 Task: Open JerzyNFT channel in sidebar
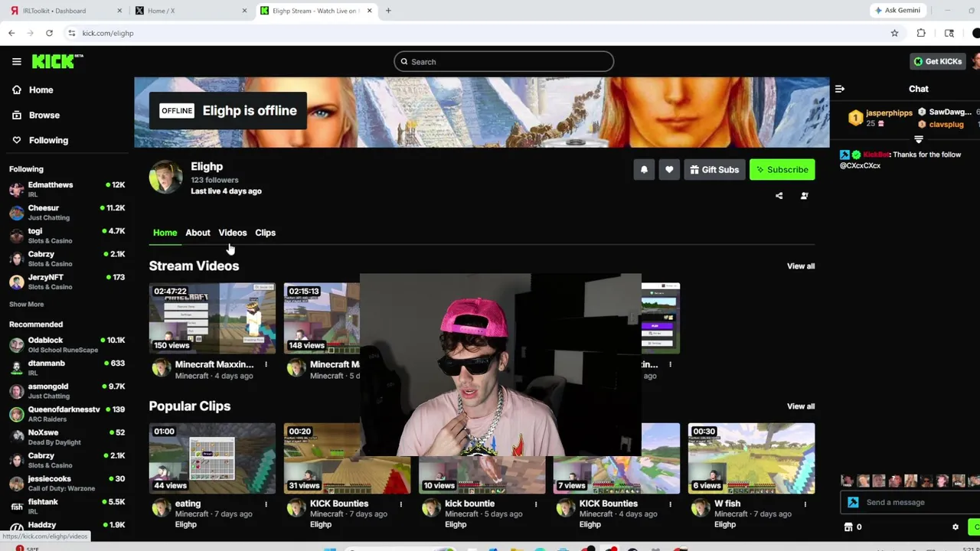67,282
